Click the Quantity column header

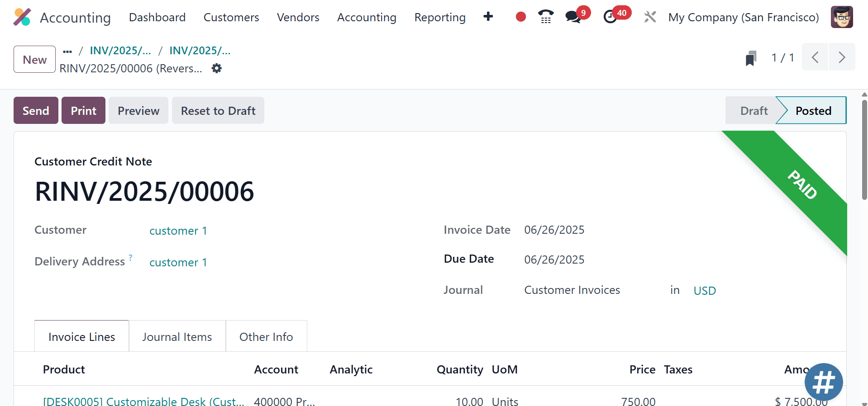pyautogui.click(x=460, y=369)
